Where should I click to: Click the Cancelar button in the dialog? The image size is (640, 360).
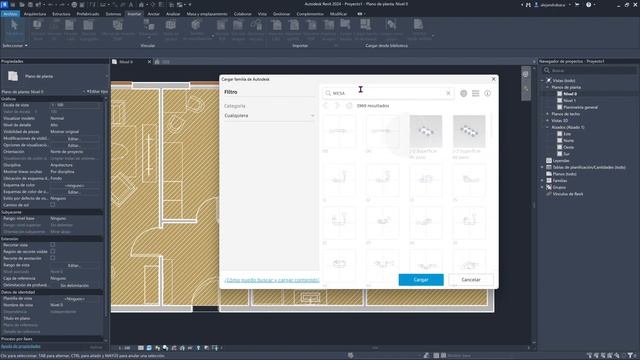tap(471, 280)
